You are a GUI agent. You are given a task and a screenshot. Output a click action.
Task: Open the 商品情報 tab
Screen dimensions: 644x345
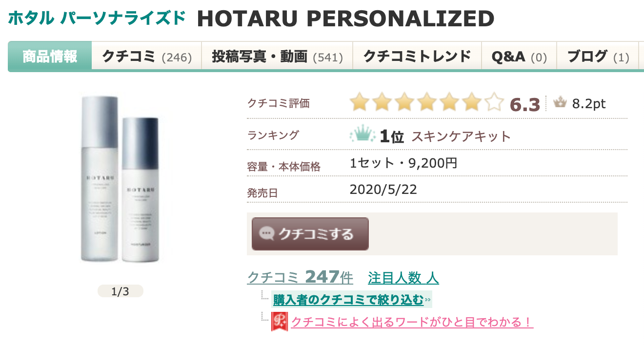(50, 56)
